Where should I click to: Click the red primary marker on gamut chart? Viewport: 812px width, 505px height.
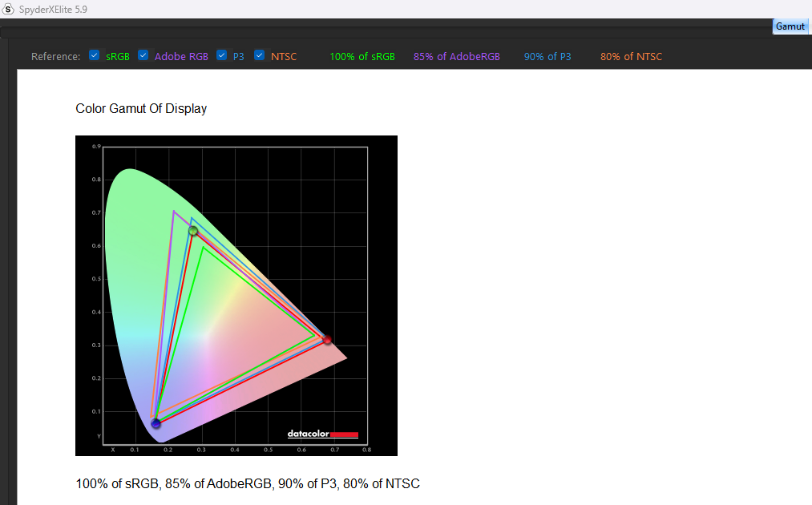[x=327, y=340]
